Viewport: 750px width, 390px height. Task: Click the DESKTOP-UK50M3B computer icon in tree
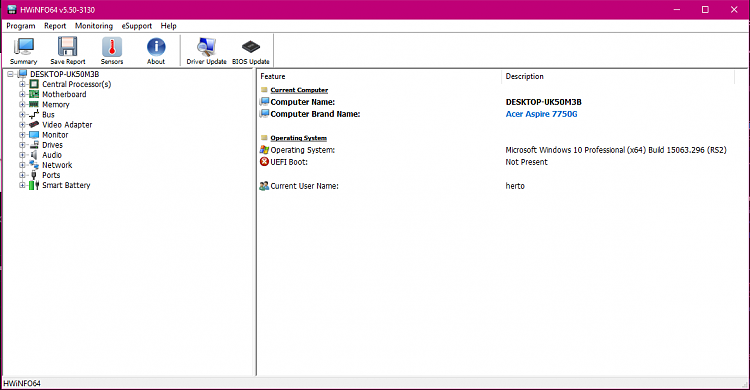coord(22,74)
